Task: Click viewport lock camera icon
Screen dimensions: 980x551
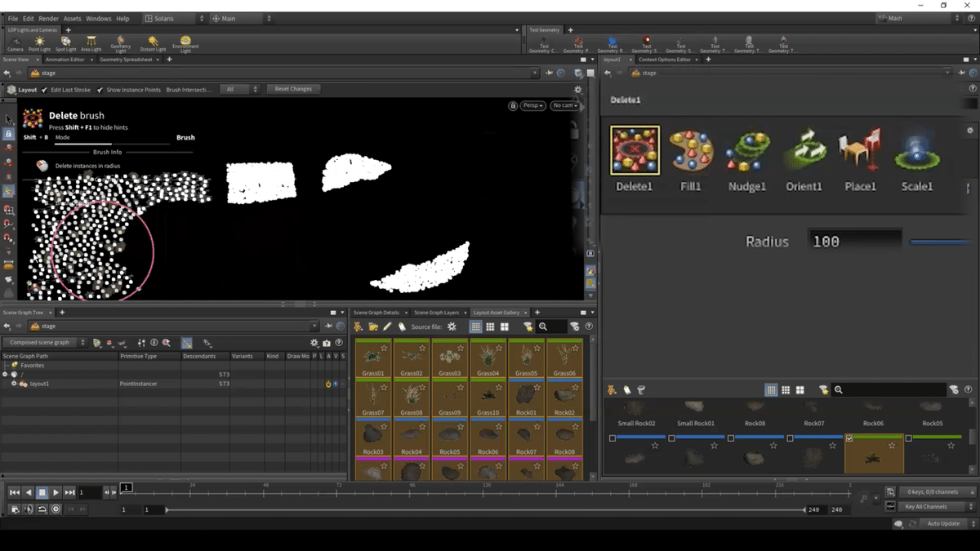Action: [x=513, y=105]
